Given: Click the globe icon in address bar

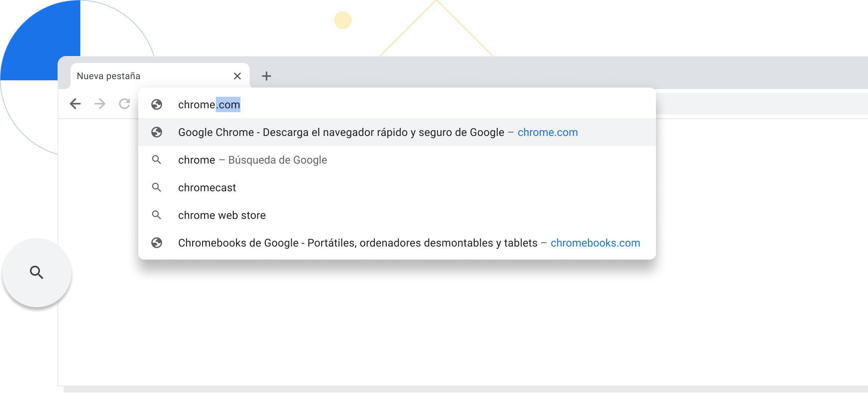Looking at the screenshot, I should (157, 104).
